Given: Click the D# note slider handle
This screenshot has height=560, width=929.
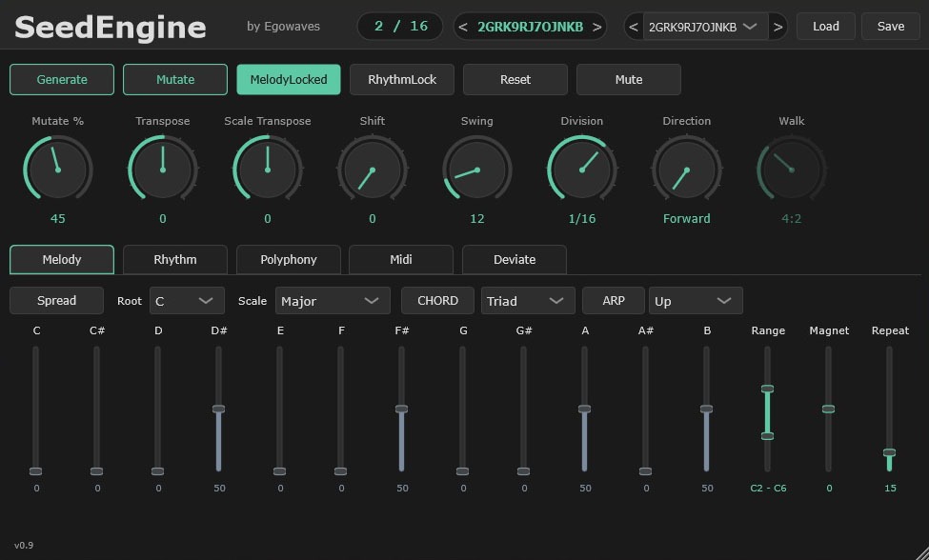Looking at the screenshot, I should tap(218, 409).
